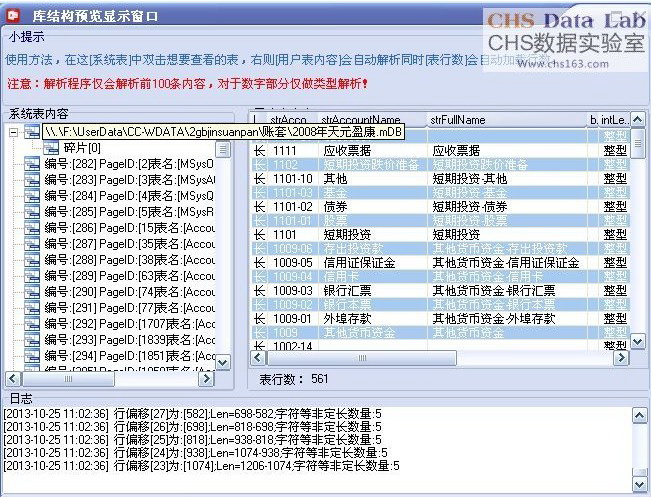Select tree item 编号:[290] PageID:[74]
Screen dimensions: 651x497
[x=129, y=292]
